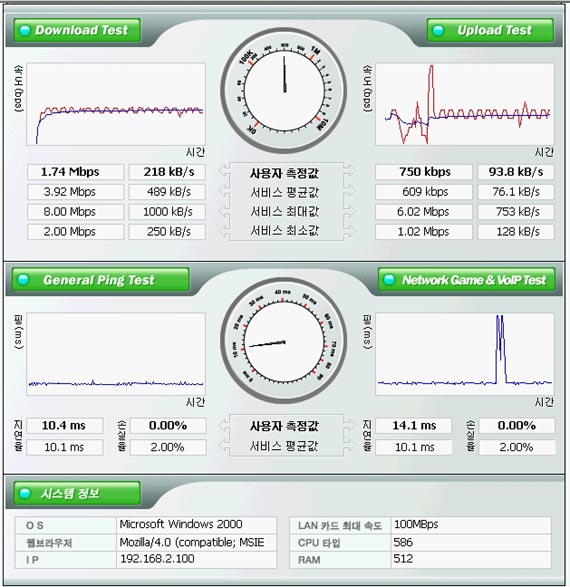Click the cyan indicator on Download Test

click(x=25, y=30)
